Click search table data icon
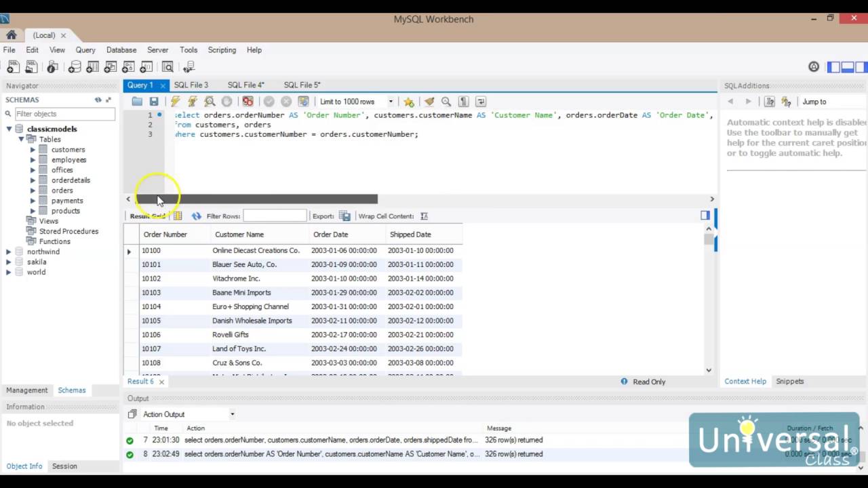 pos(167,66)
